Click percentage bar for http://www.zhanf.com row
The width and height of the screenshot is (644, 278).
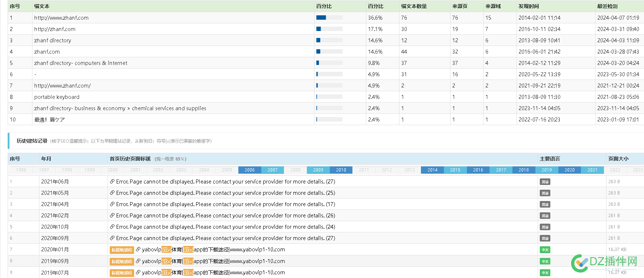[x=329, y=18]
